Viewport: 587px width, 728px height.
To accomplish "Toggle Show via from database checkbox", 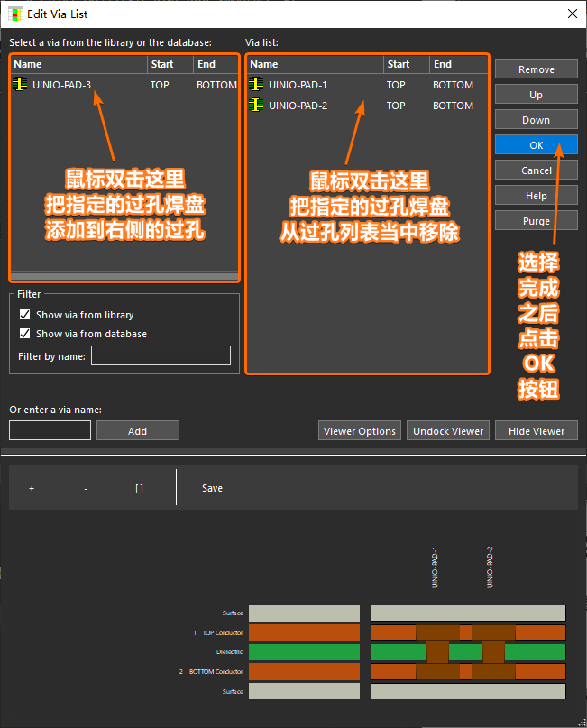I will [x=25, y=334].
